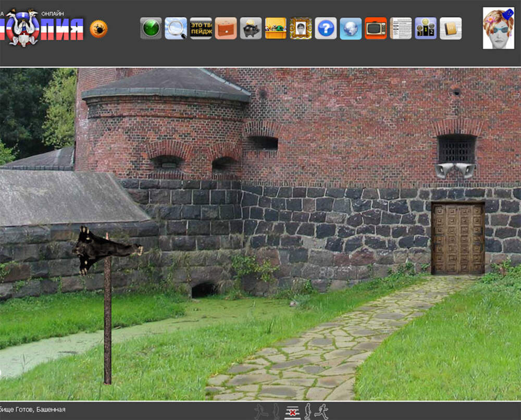
Task: Open the framed portrait profile icon
Action: tap(301, 28)
